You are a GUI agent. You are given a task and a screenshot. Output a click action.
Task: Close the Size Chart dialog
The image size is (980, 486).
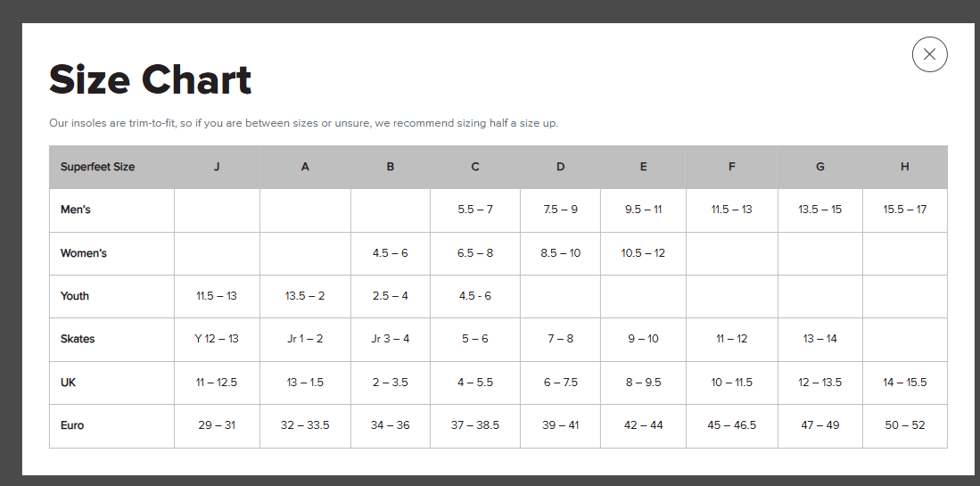point(929,54)
